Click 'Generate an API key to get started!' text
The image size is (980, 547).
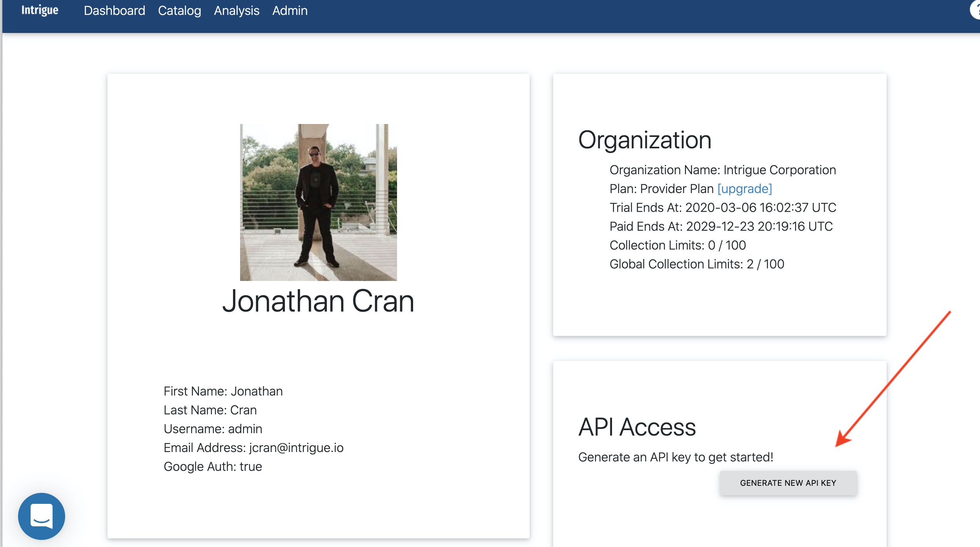point(675,457)
